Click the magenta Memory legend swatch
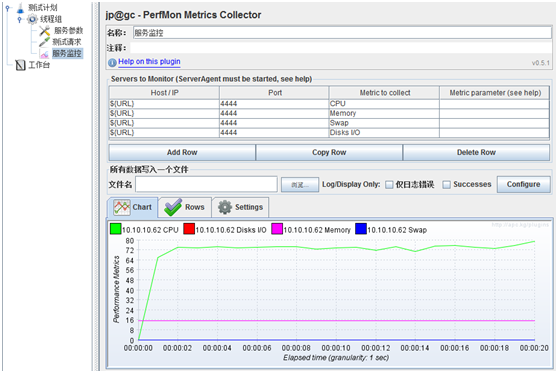 pos(277,229)
